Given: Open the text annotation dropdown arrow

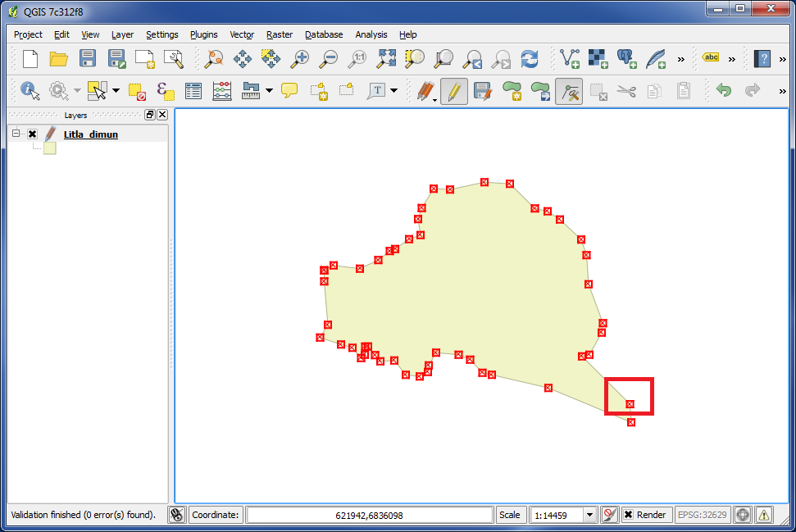Looking at the screenshot, I should (x=394, y=91).
